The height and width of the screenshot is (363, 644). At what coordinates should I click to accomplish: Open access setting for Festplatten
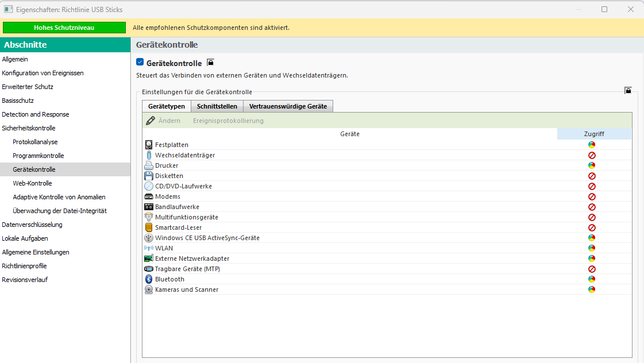(x=592, y=145)
